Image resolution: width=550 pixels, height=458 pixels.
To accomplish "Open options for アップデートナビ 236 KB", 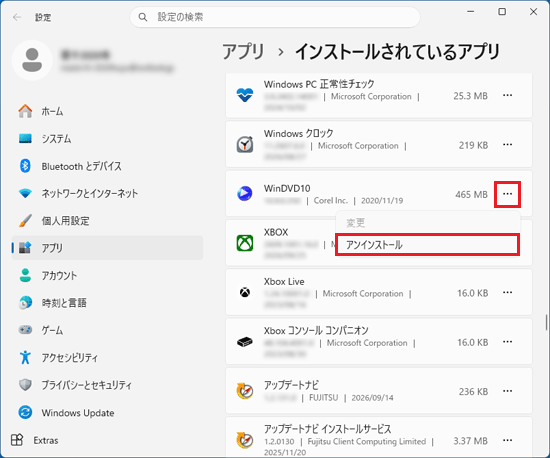I will (507, 391).
